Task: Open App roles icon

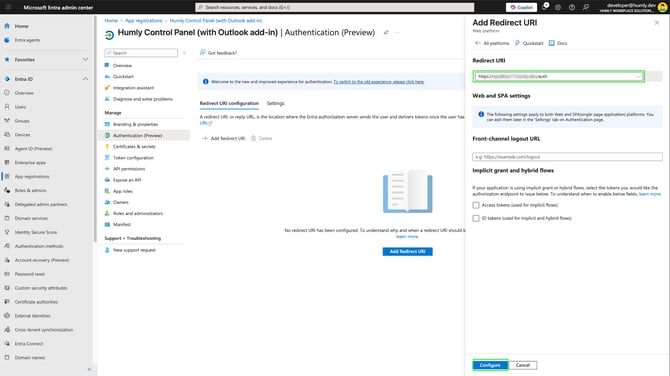Action: point(107,191)
